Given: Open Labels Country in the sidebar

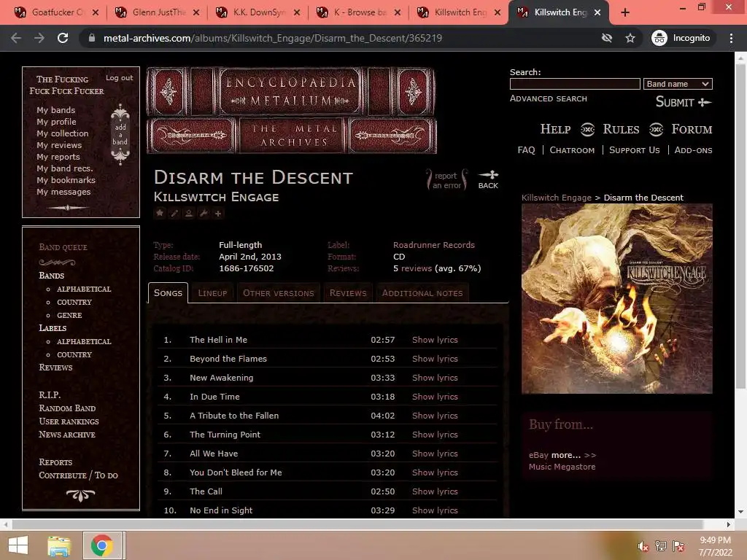Looking at the screenshot, I should coord(74,355).
